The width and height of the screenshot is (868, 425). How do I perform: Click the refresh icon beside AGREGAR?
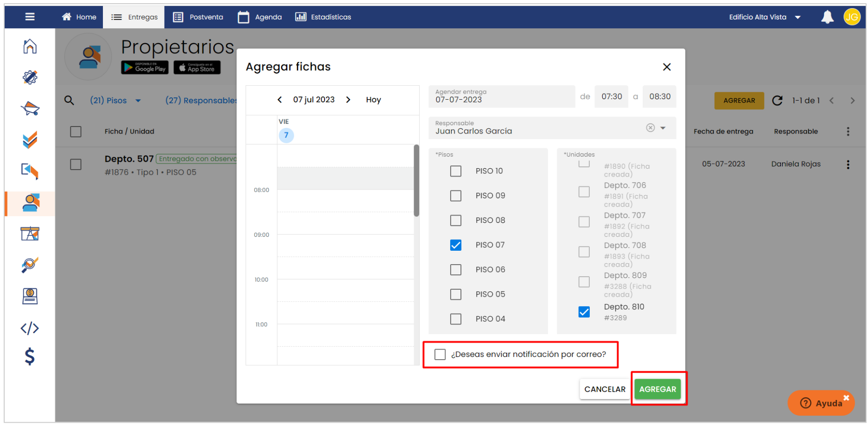(x=777, y=101)
